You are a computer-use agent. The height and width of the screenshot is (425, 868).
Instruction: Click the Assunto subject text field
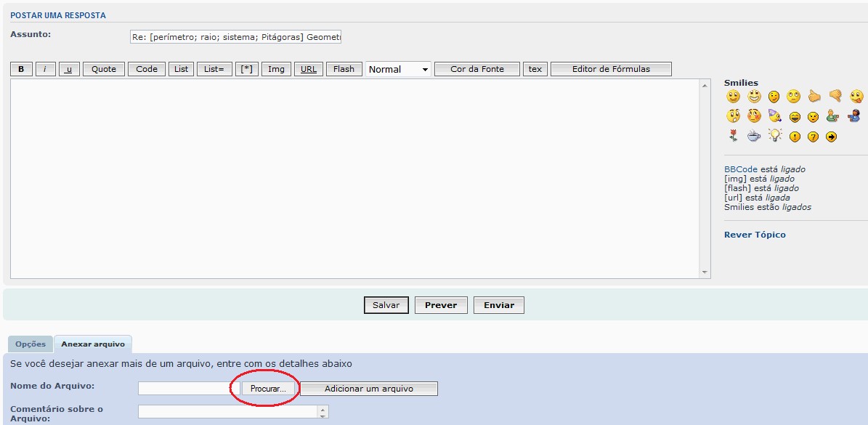[235, 37]
